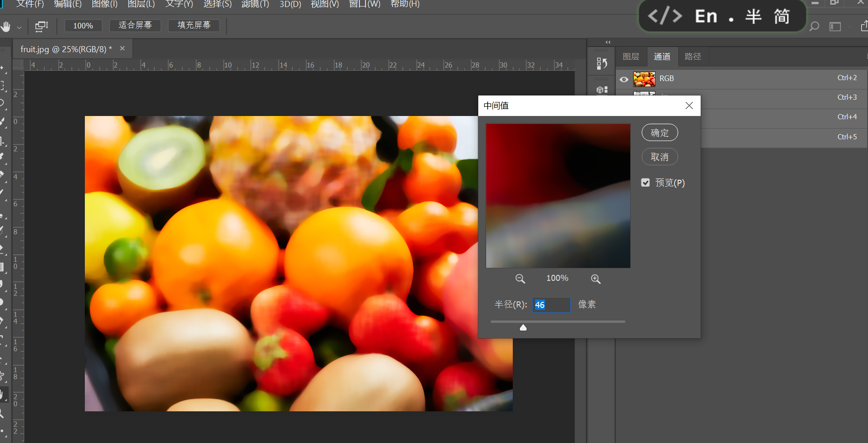Click the 像素 unit label
This screenshot has height=443, width=868.
tap(587, 304)
